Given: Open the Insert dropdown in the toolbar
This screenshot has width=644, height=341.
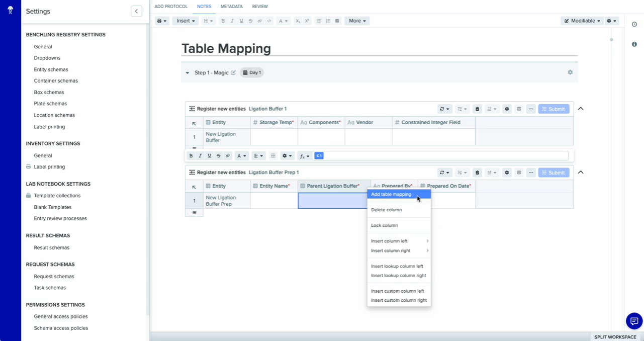Looking at the screenshot, I should tap(186, 21).
